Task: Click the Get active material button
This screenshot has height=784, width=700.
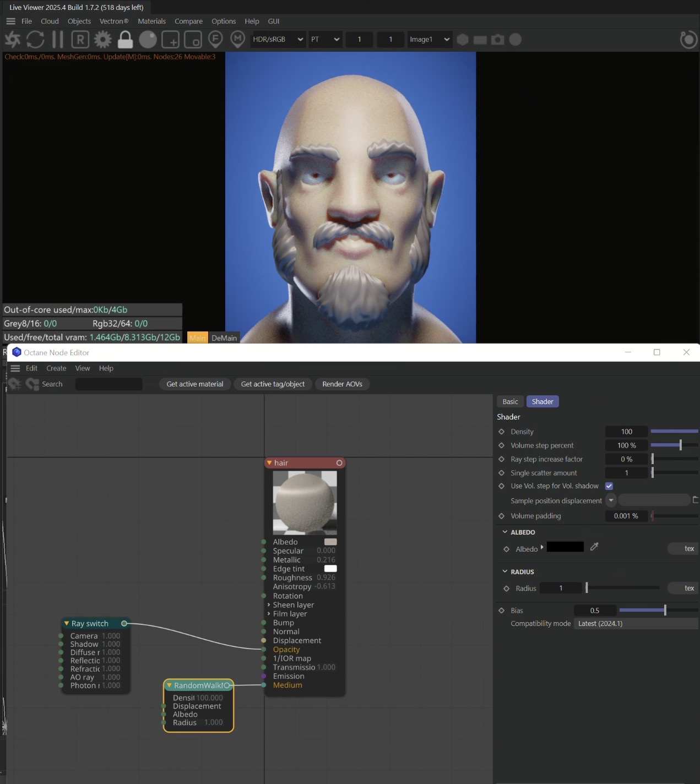Action: tap(195, 384)
